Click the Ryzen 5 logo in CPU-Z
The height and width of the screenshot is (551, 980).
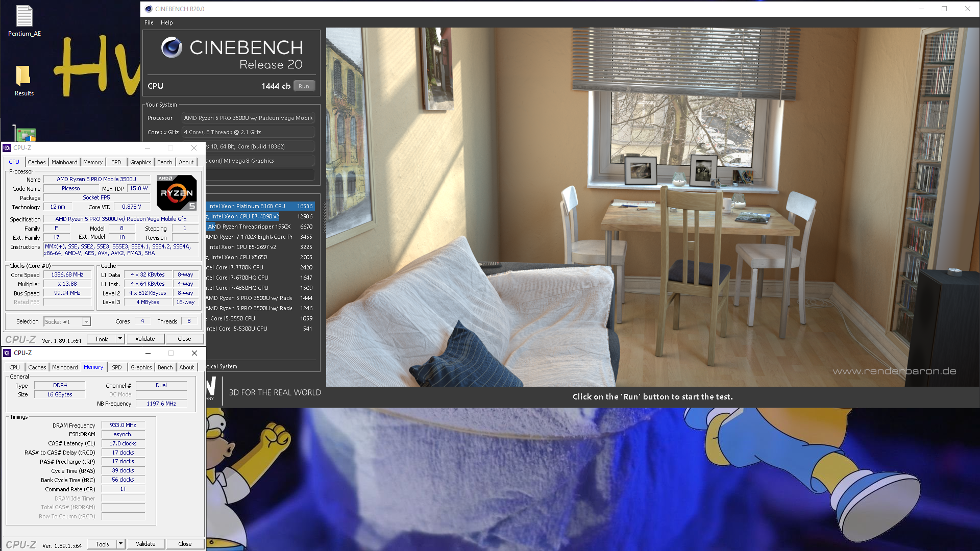[177, 193]
